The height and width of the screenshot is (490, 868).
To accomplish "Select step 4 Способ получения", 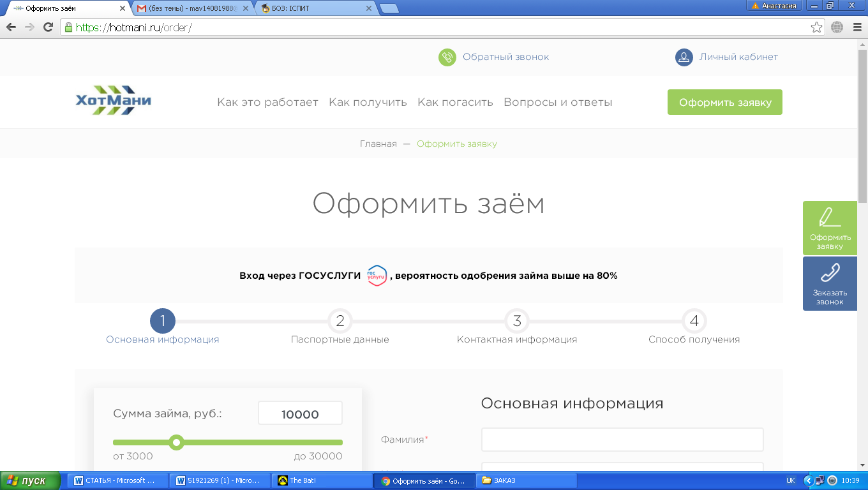I will coord(694,327).
